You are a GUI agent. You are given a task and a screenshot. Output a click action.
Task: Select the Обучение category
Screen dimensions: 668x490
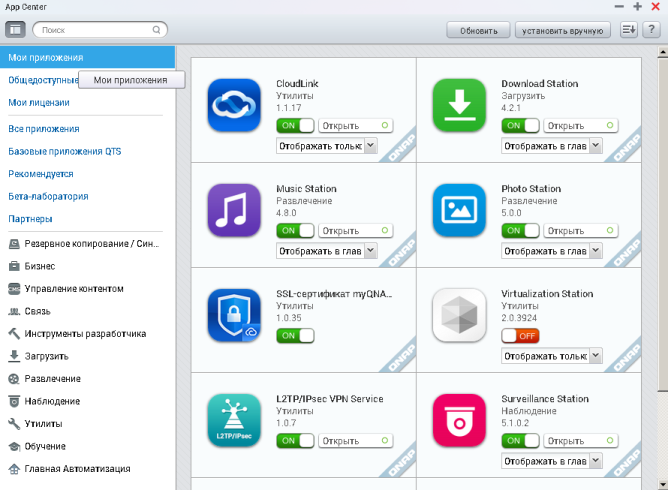coord(37,447)
